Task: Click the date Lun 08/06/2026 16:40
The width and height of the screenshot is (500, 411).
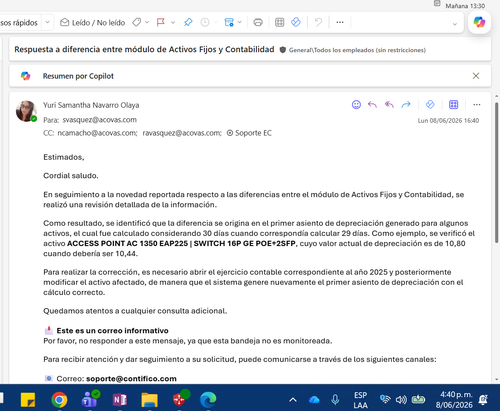Action: [448, 120]
